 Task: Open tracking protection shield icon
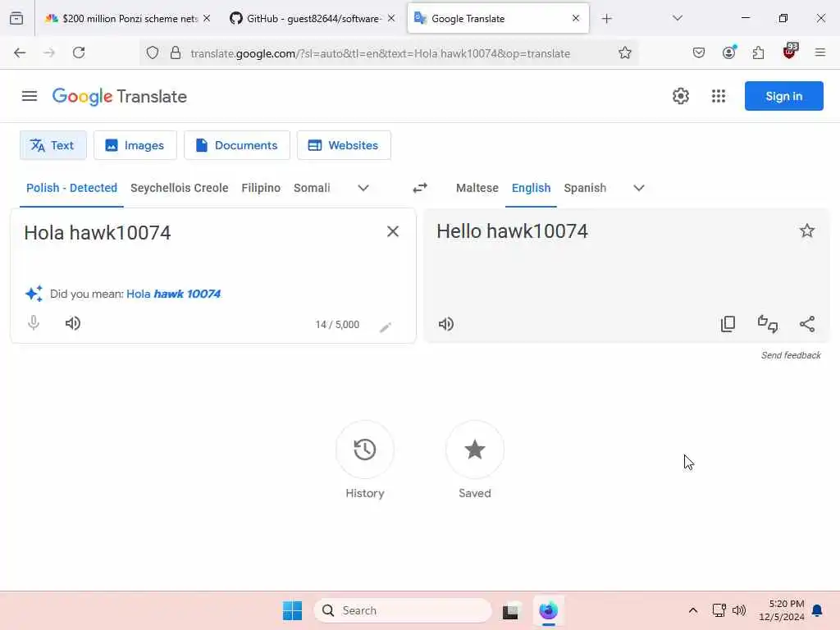pyautogui.click(x=152, y=53)
